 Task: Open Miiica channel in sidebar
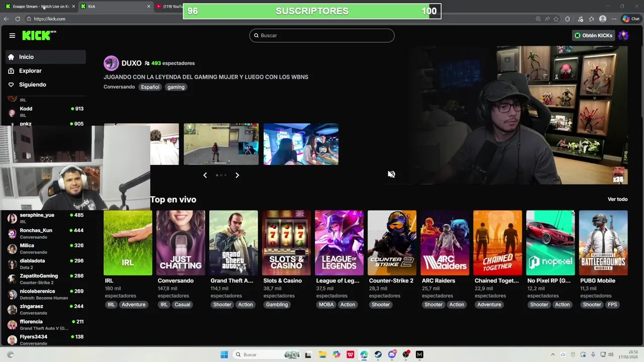[46, 248]
